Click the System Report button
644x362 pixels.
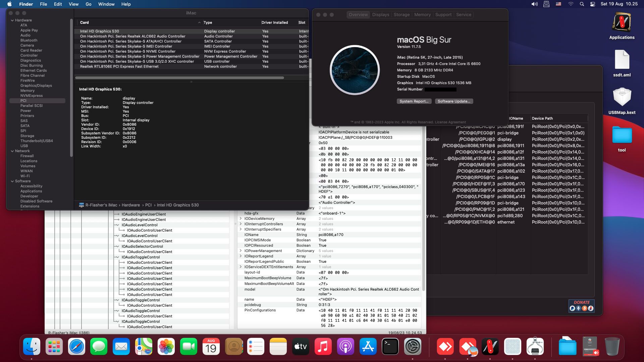[414, 101]
